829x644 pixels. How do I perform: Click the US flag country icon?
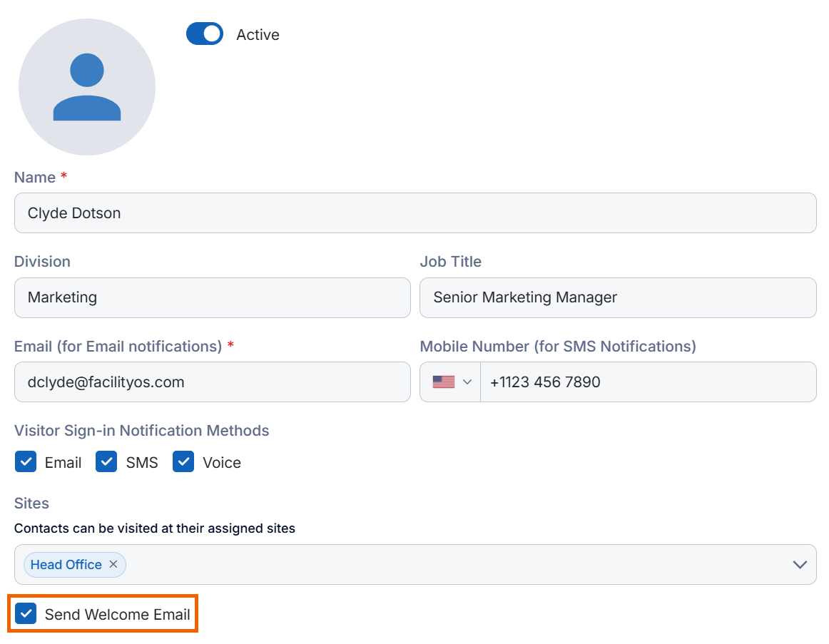coord(444,382)
